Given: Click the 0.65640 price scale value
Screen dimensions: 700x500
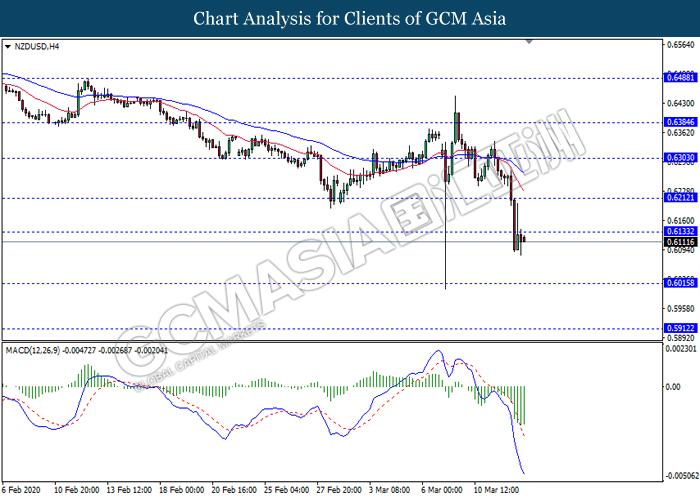Looking at the screenshot, I should point(681,45).
